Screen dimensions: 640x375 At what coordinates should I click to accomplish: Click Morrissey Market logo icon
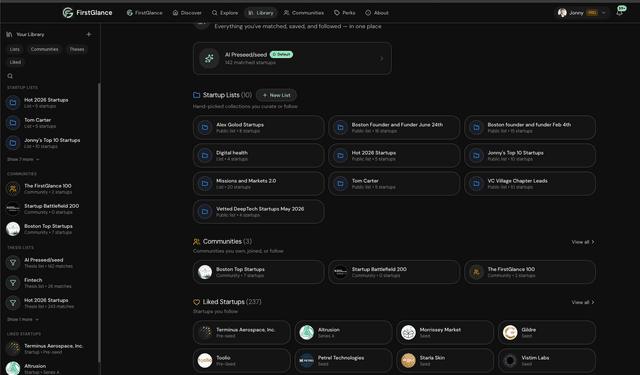[408, 333]
